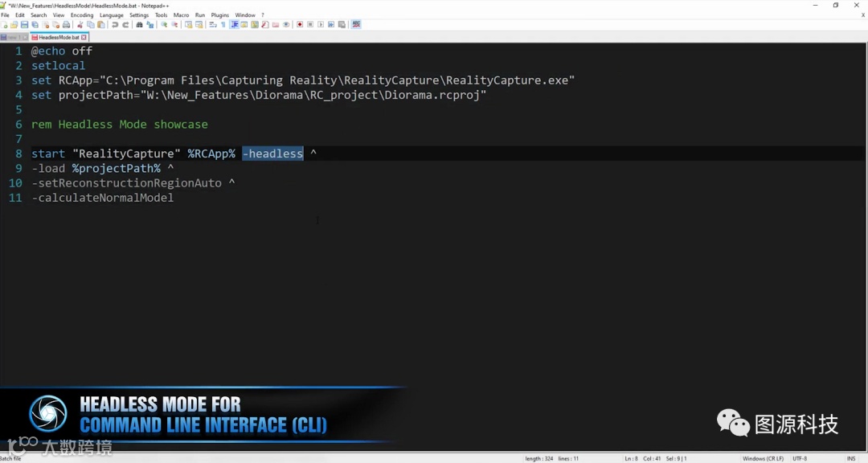The width and height of the screenshot is (868, 463).
Task: Toggle the Document Map icon
Action: pyautogui.click(x=255, y=24)
